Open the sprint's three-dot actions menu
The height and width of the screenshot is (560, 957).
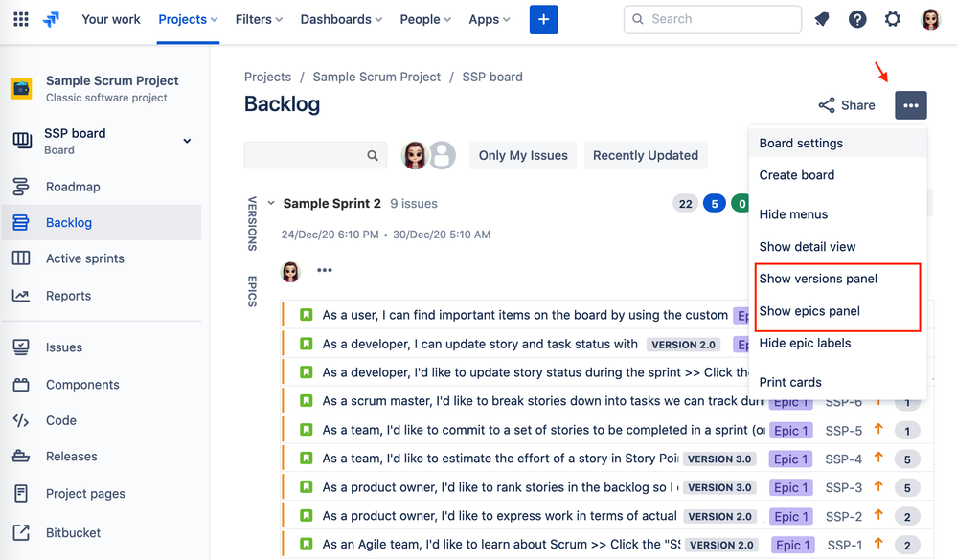coord(325,271)
